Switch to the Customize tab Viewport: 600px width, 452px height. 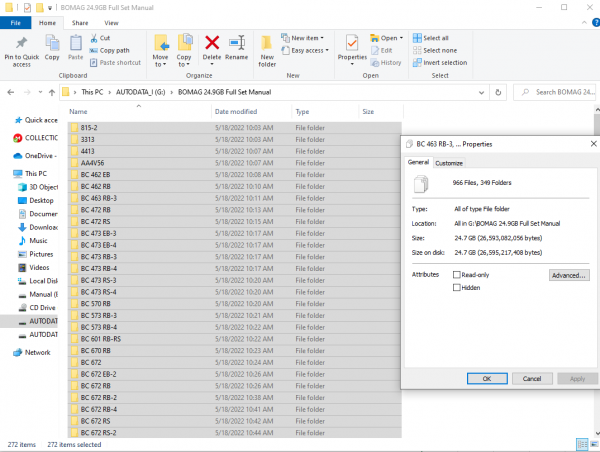[x=449, y=163]
